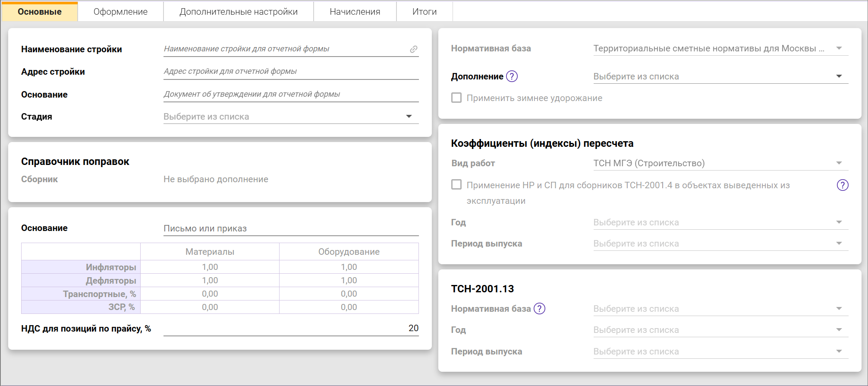Click the Письмо или приказ field
868x386 pixels.
click(x=291, y=228)
